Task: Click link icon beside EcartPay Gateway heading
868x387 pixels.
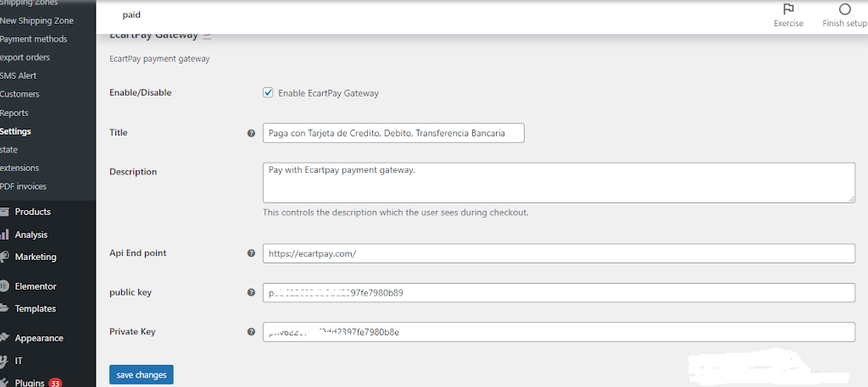Action: (x=207, y=34)
